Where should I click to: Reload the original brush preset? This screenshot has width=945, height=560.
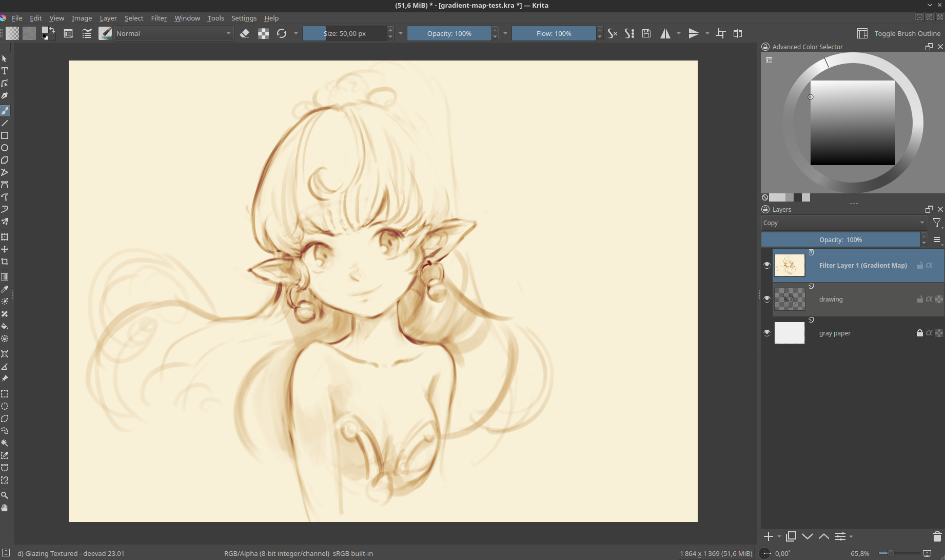tap(282, 33)
